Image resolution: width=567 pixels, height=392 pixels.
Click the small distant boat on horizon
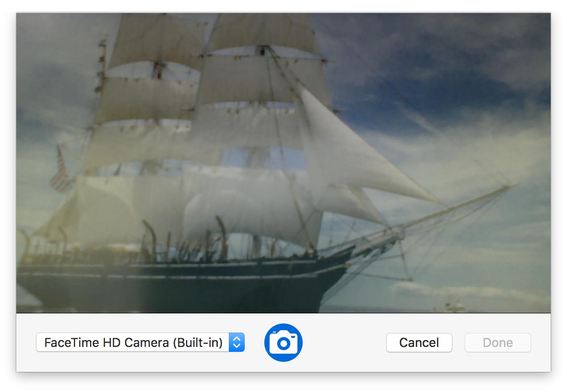pos(454,307)
